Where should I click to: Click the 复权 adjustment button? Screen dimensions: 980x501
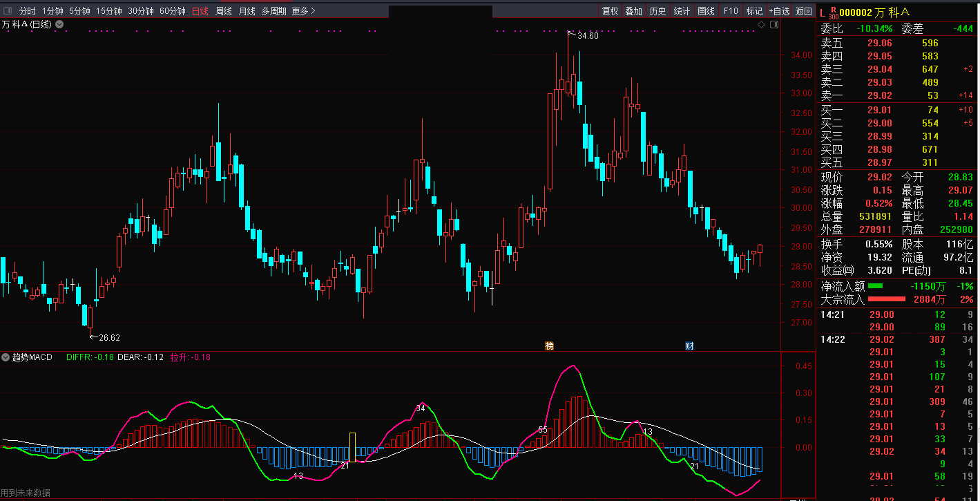click(x=611, y=11)
